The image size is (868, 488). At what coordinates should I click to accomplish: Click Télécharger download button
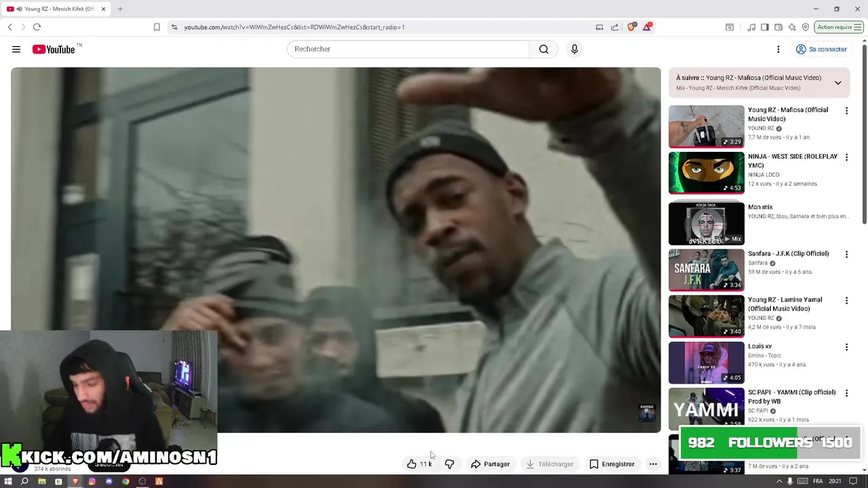click(x=549, y=464)
